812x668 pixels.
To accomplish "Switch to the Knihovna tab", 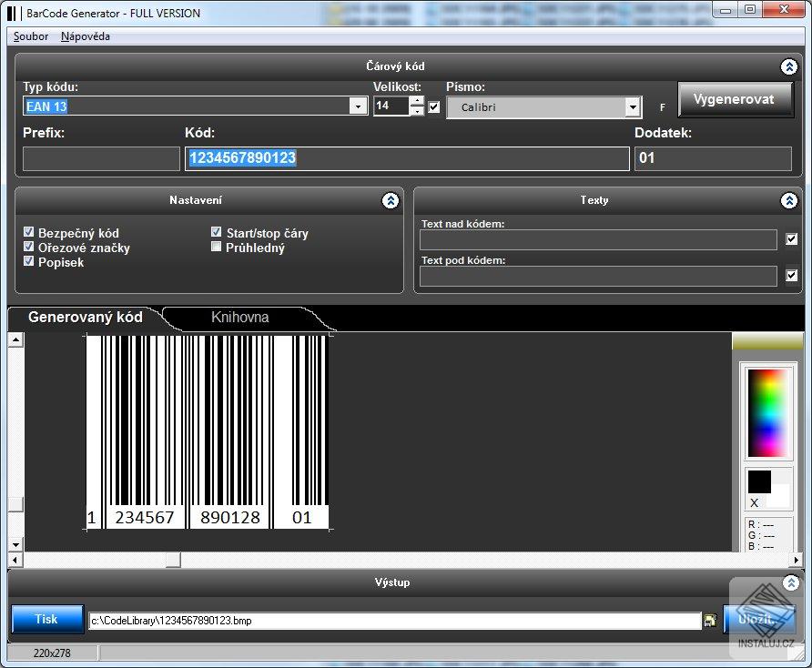I will pyautogui.click(x=240, y=318).
